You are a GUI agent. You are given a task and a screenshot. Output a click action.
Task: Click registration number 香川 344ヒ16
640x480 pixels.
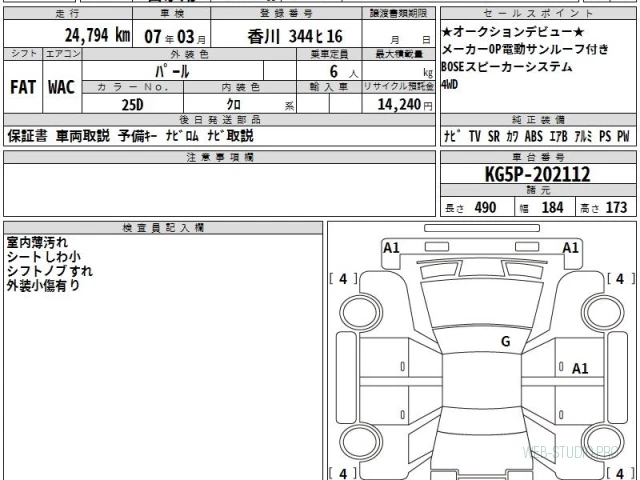[295, 37]
